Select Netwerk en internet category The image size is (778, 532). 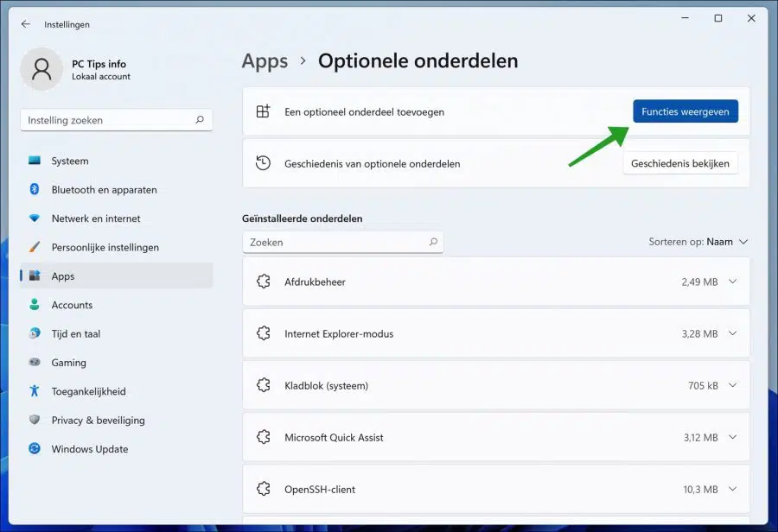click(x=117, y=218)
